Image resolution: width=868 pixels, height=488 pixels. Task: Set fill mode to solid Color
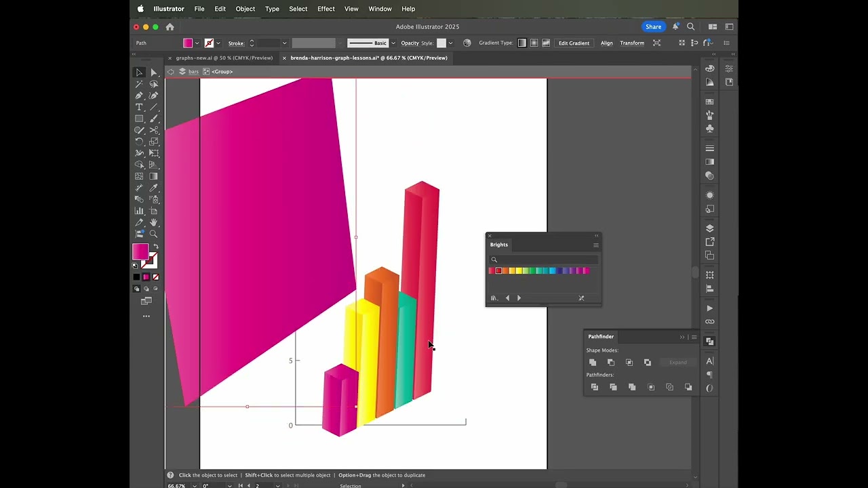coord(136,277)
